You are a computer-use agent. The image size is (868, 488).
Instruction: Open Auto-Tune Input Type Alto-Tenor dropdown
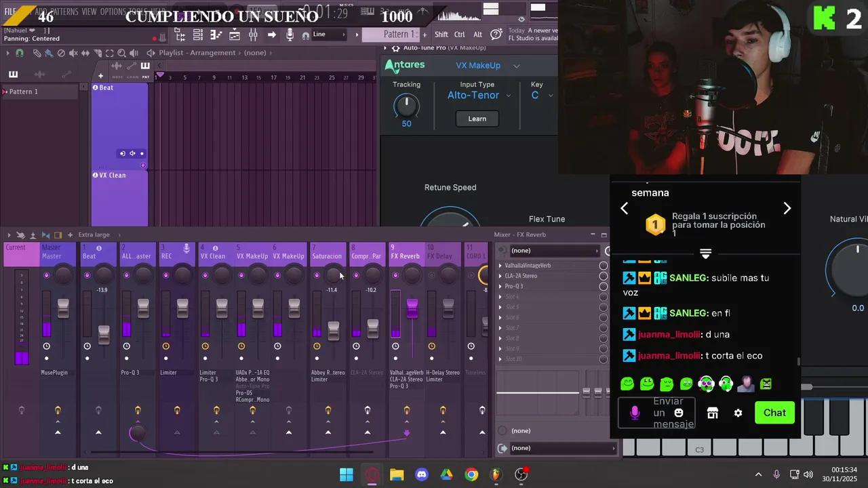[479, 96]
